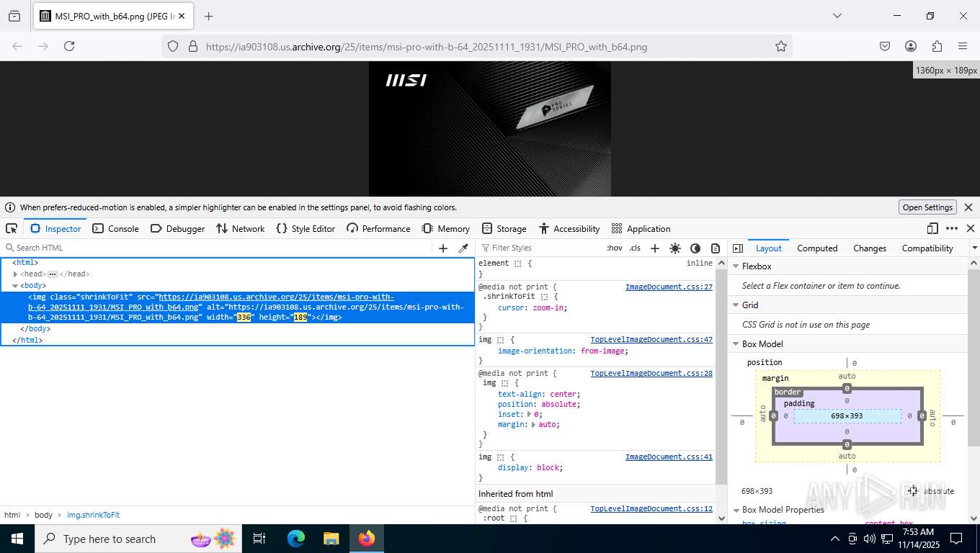Viewport: 980px width, 553px height.
Task: Toggle dark color scheme simulation
Action: click(695, 248)
